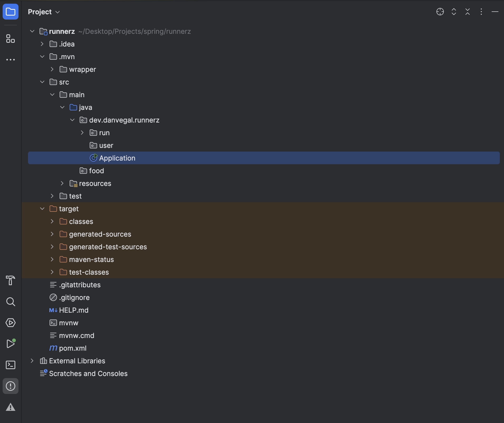The width and height of the screenshot is (504, 423).
Task: Select the HELP.md file
Action: (x=74, y=310)
